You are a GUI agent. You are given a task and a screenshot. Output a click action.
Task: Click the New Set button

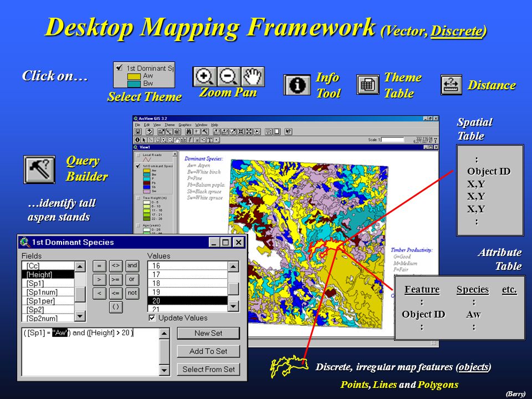click(208, 333)
